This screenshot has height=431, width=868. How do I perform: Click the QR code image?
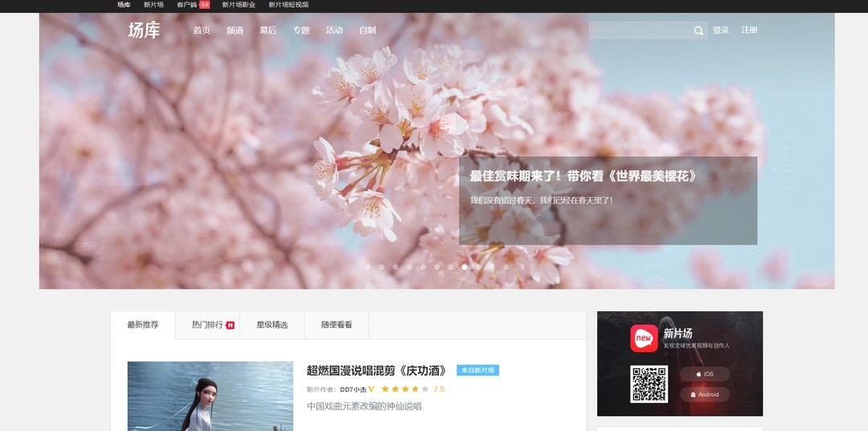click(x=649, y=384)
